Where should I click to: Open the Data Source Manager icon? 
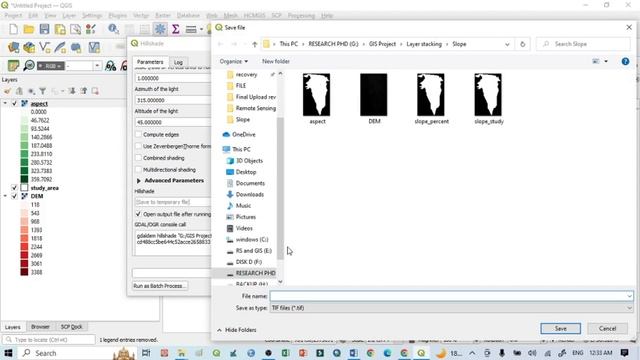pyautogui.click(x=13, y=47)
